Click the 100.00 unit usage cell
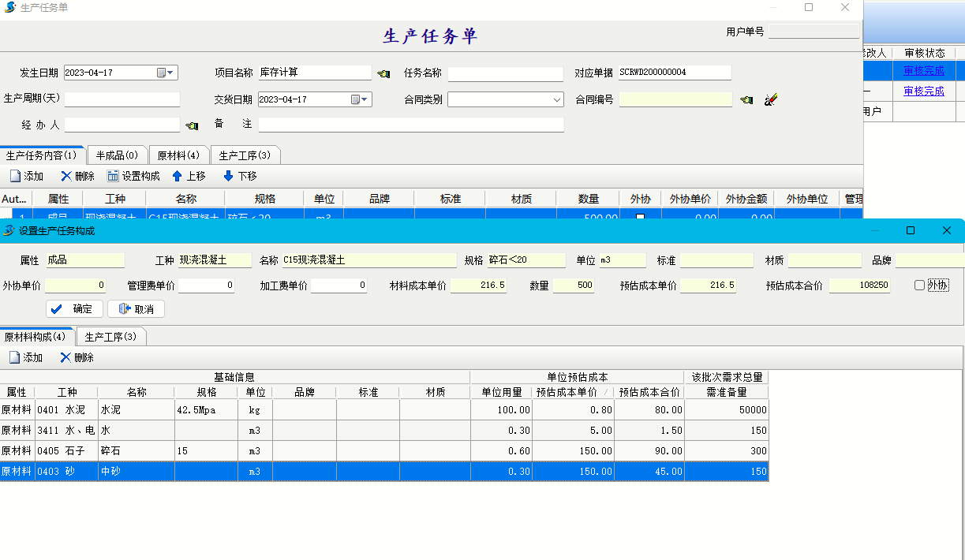The height and width of the screenshot is (560, 965). pos(501,410)
